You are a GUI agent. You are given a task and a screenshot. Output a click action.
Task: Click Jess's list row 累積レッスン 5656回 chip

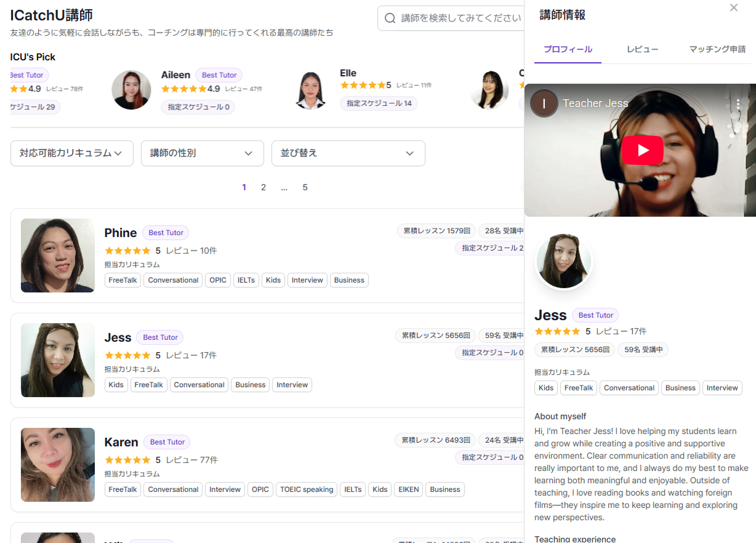click(x=436, y=336)
